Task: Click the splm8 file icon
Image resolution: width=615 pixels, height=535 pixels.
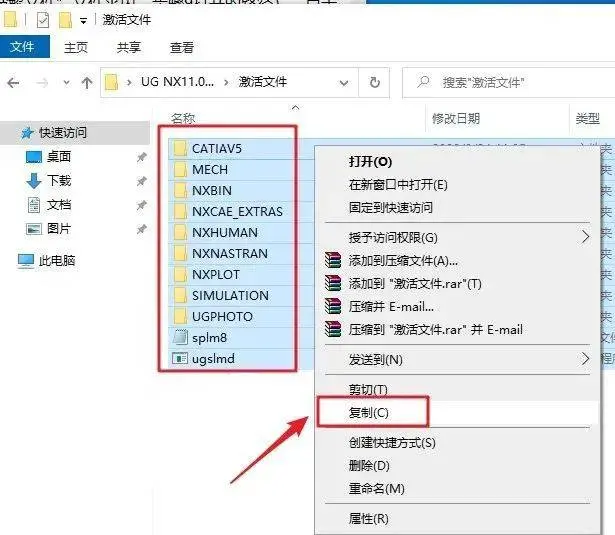Action: [180, 337]
